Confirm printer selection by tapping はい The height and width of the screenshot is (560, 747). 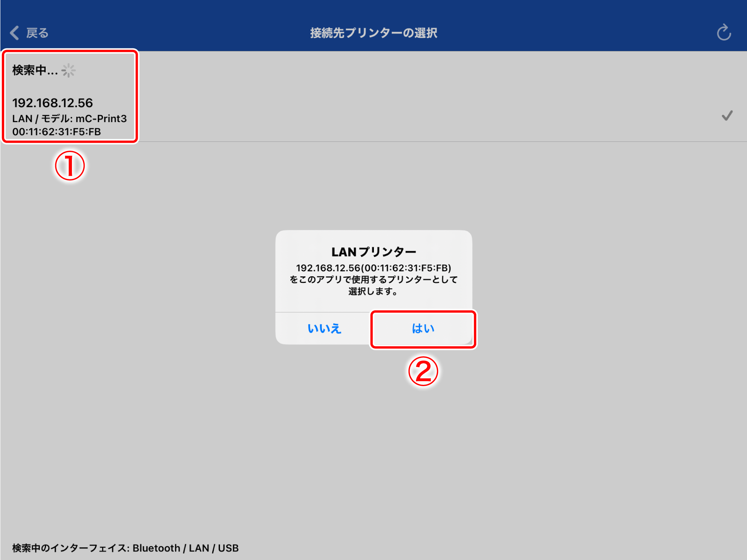(x=423, y=329)
